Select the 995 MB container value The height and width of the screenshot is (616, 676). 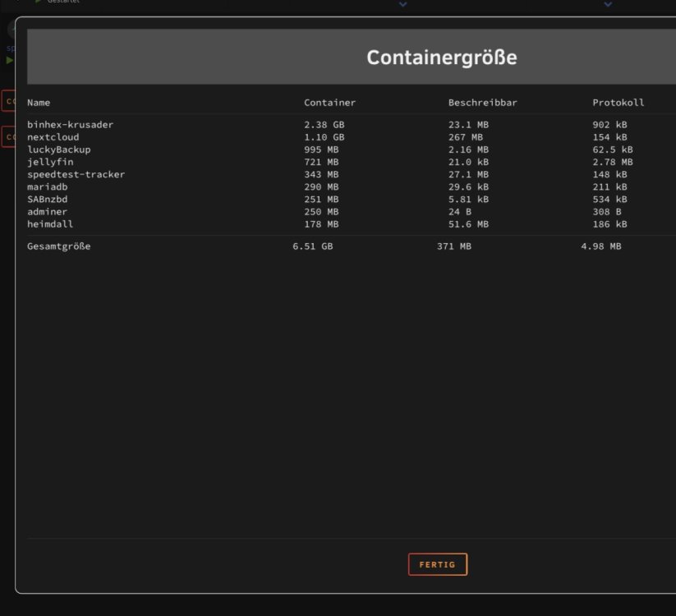tap(321, 149)
